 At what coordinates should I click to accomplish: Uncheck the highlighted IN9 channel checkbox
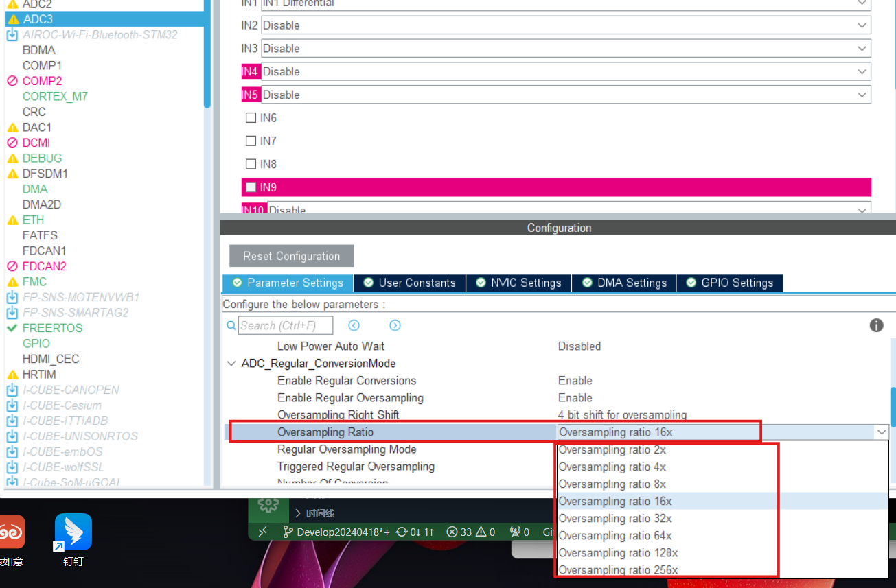coord(251,187)
